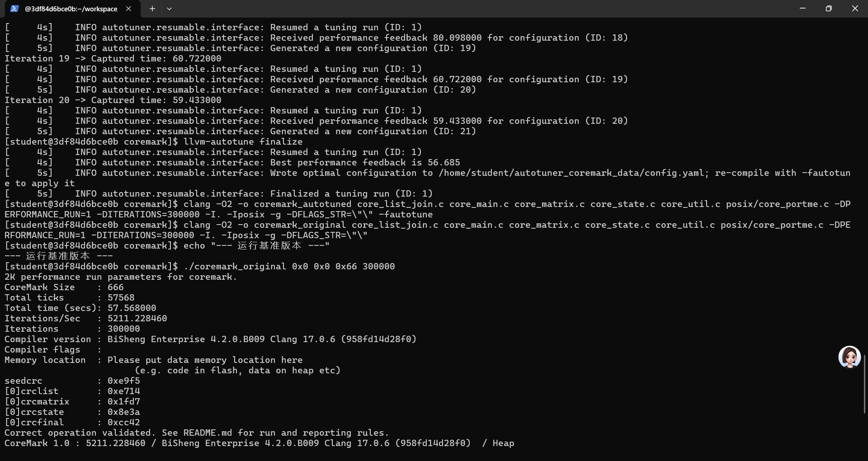Select the PowerShell icon on the workspace tab
Viewport: 868px width, 461px height.
tap(15, 9)
